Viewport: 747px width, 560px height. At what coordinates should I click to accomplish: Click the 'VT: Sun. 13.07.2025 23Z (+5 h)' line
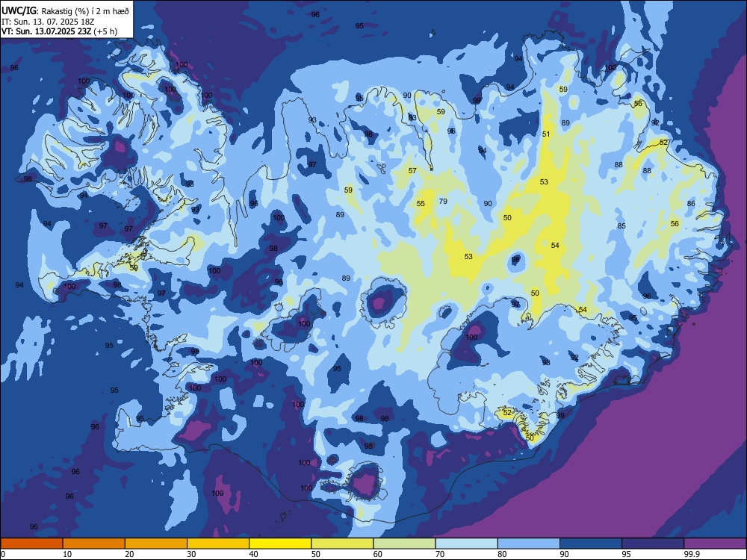(59, 31)
